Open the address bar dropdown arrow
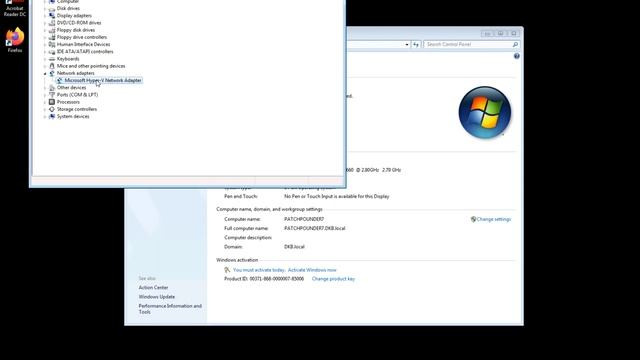 tap(407, 44)
